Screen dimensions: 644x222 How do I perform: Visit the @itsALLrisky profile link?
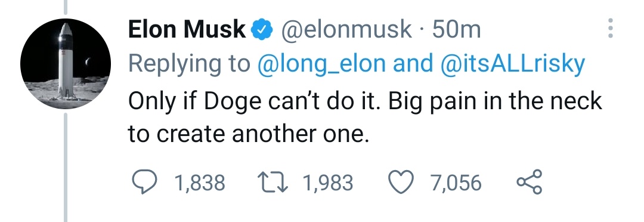pos(512,64)
